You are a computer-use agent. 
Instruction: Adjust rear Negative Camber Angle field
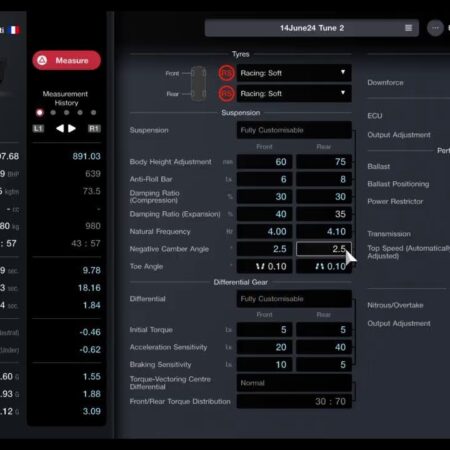pos(324,249)
